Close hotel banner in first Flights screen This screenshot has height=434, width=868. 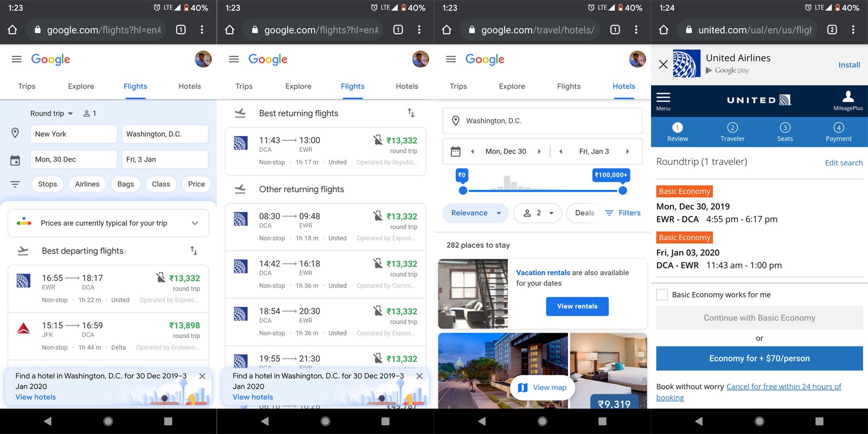click(x=202, y=376)
